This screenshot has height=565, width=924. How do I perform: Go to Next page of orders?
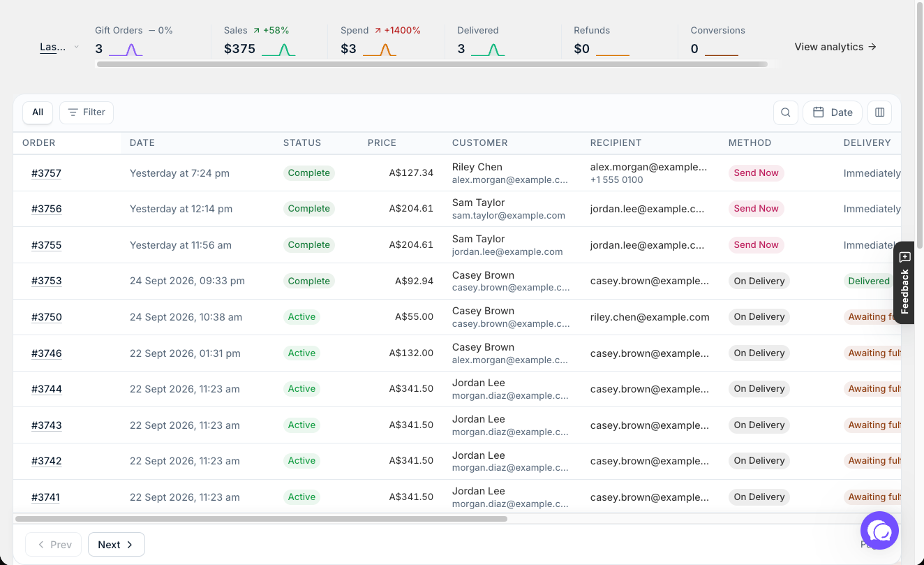click(x=117, y=545)
